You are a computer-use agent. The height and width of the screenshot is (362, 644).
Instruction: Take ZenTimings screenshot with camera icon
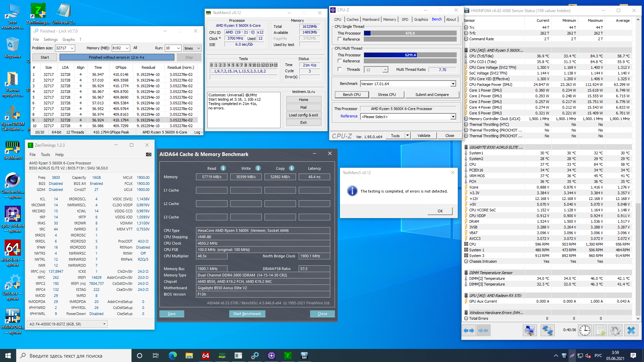tap(148, 155)
